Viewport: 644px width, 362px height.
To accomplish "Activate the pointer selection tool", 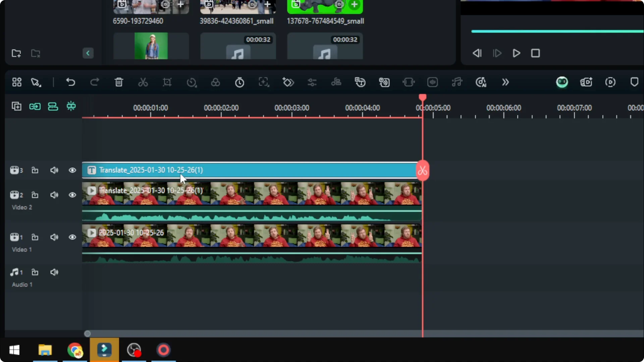I will [x=35, y=82].
